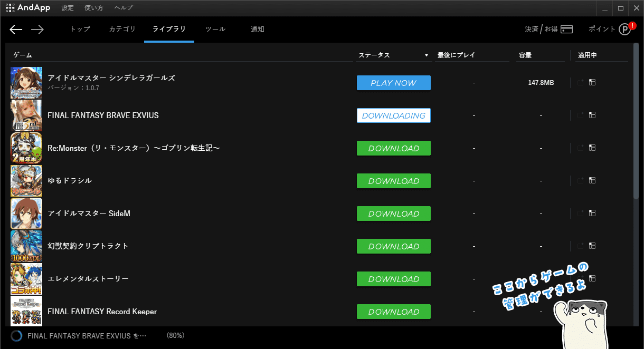The image size is (644, 349).
Task: Click the layout grid icon for アイドルマスター シンデレラガールズ
Action: (592, 83)
